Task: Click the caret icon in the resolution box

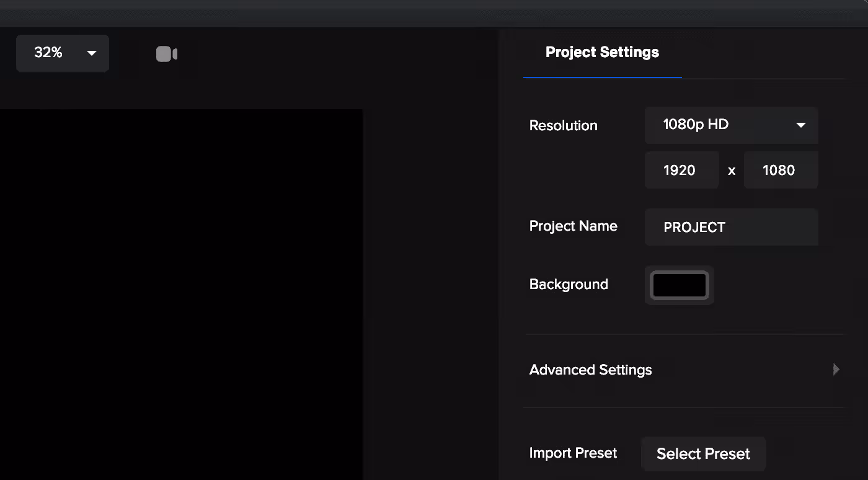Action: tap(800, 125)
